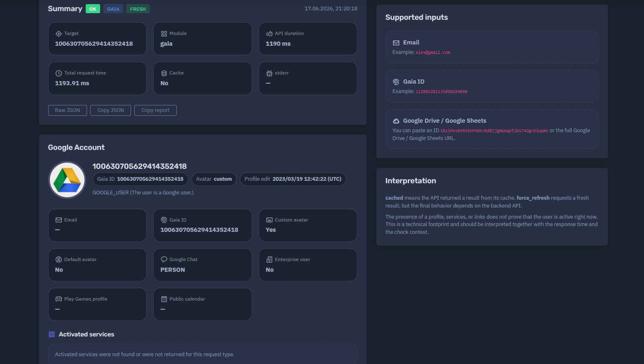Click the Copy JSON button
This screenshot has width=644, height=364.
[110, 110]
